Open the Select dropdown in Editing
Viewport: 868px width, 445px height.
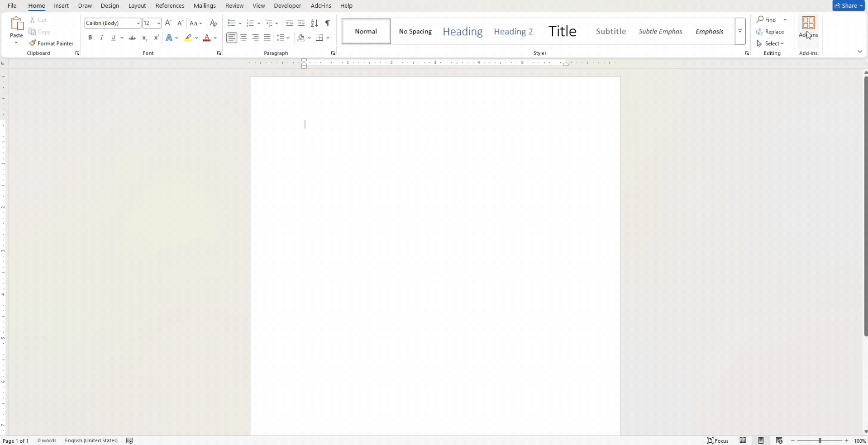770,43
